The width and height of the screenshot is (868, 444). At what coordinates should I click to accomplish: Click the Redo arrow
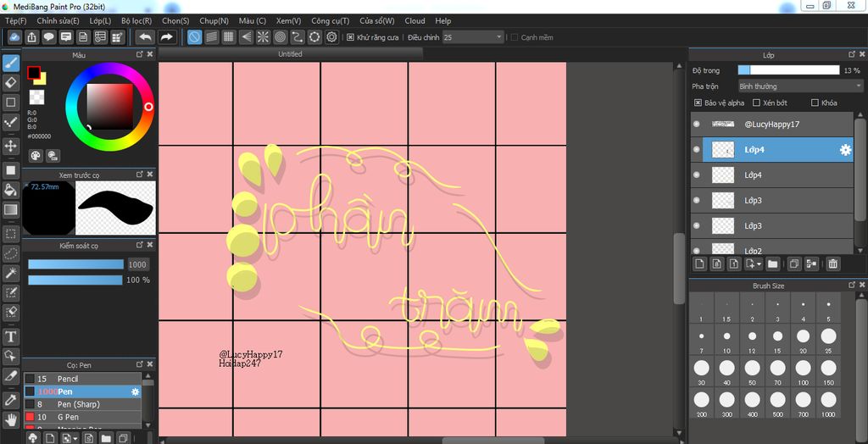[166, 37]
